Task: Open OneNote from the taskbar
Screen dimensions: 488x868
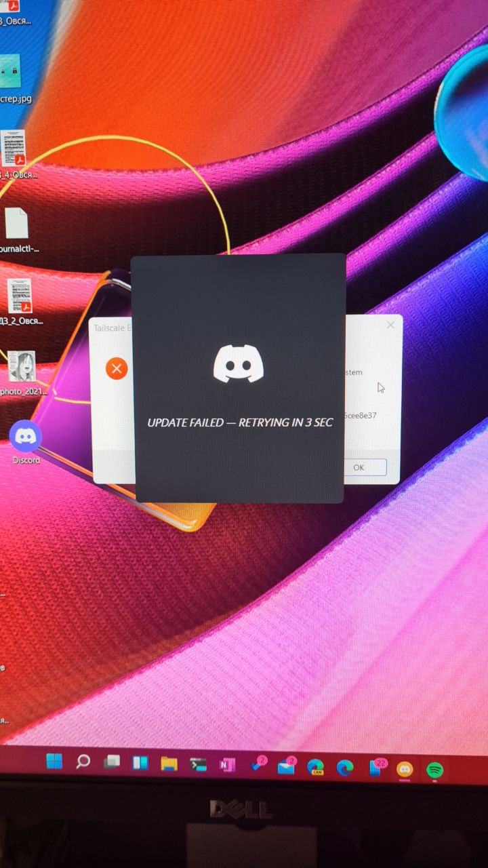Action: [x=227, y=765]
